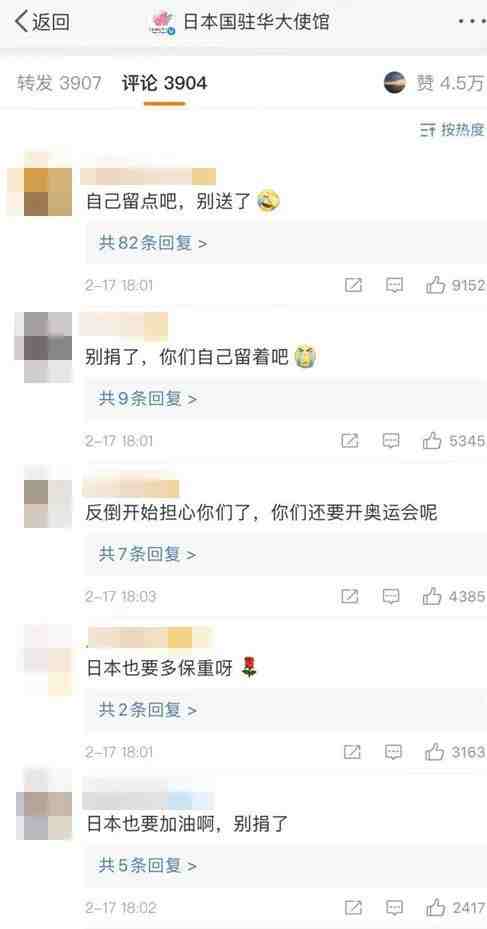Repost the 日本也要多保重呀 comment

pyautogui.click(x=352, y=752)
